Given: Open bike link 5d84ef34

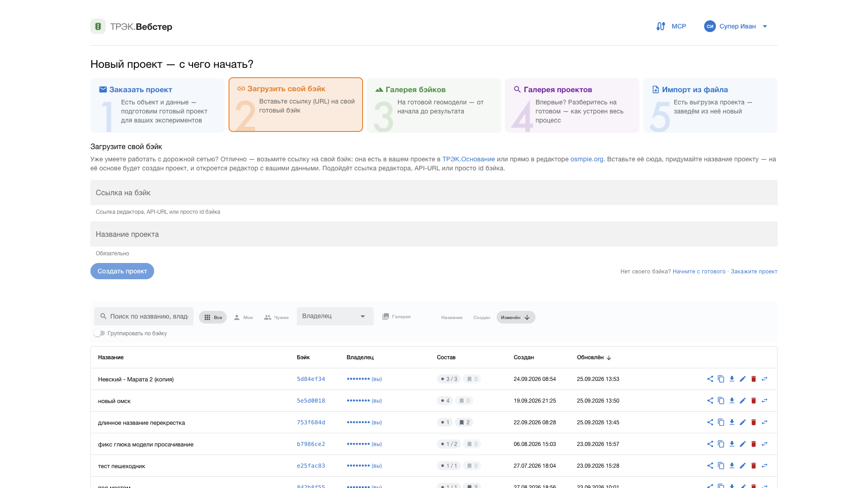Looking at the screenshot, I should pyautogui.click(x=311, y=379).
